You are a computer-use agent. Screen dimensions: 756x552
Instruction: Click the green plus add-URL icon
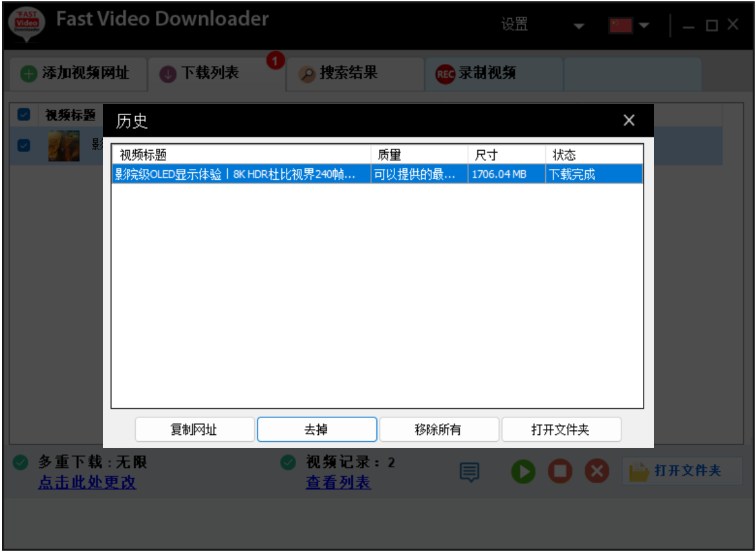click(x=28, y=74)
